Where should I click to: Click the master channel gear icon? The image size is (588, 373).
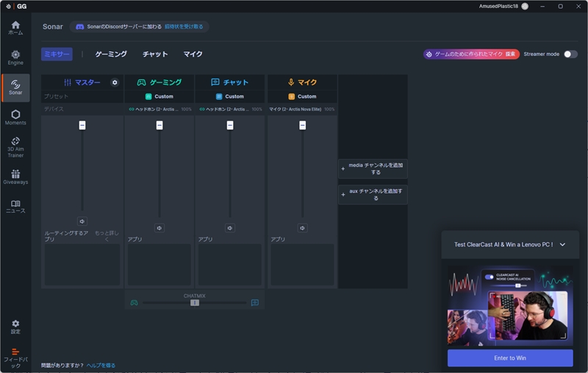click(115, 82)
